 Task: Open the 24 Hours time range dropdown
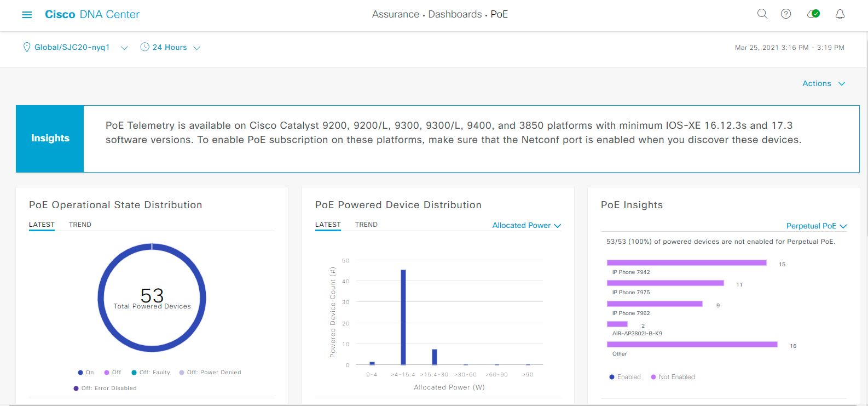tap(196, 48)
